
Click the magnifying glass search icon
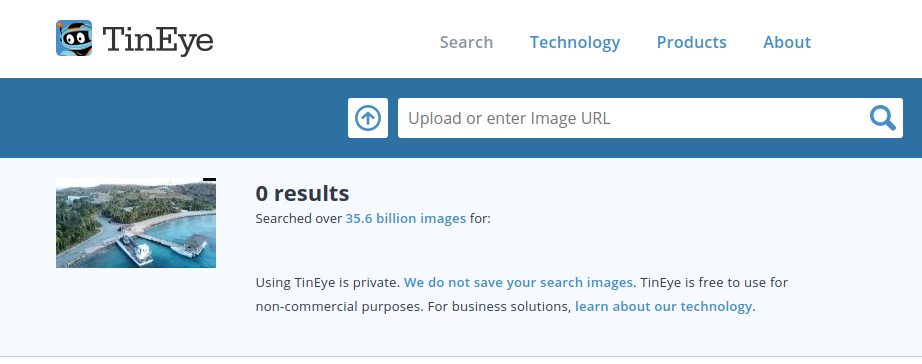(x=883, y=118)
